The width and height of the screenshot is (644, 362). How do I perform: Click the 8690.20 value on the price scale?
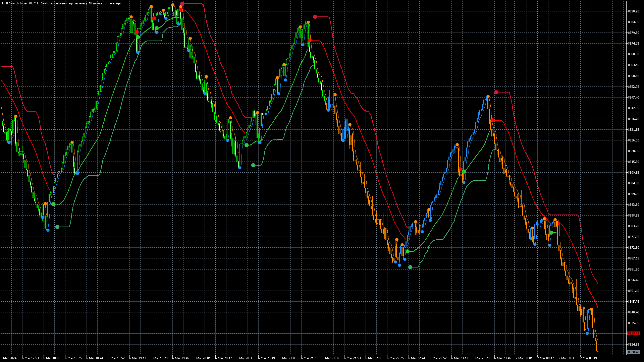click(x=634, y=11)
